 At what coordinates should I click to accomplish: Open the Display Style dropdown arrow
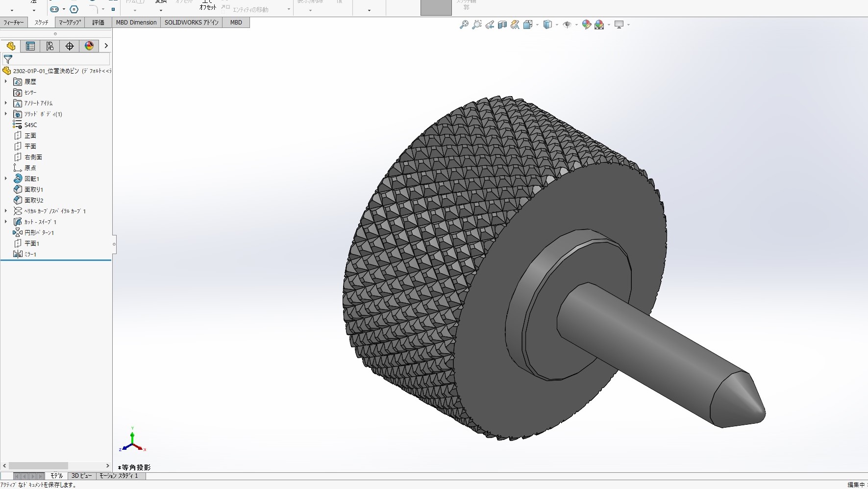tap(557, 25)
